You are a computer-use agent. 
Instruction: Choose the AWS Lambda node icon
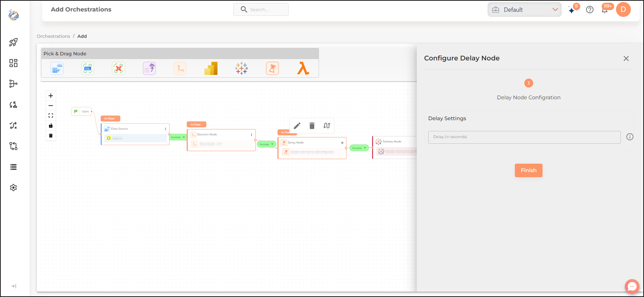(303, 69)
